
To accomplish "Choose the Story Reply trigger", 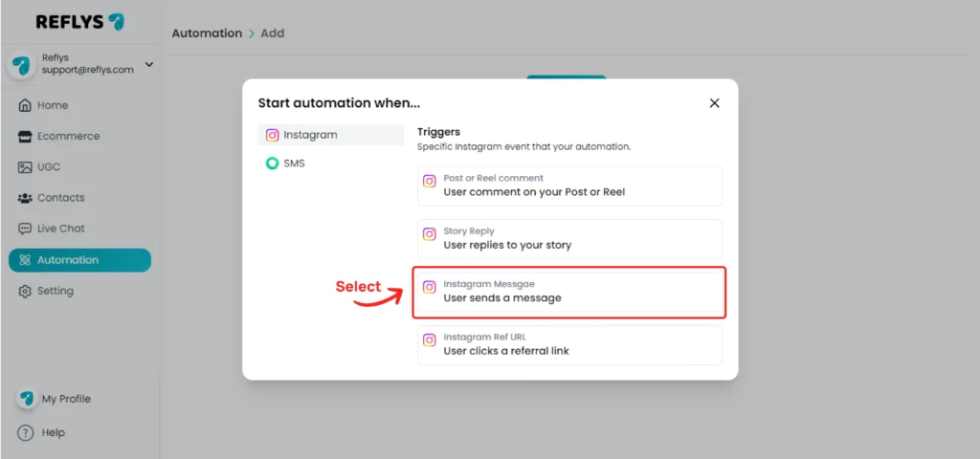I will [x=569, y=239].
